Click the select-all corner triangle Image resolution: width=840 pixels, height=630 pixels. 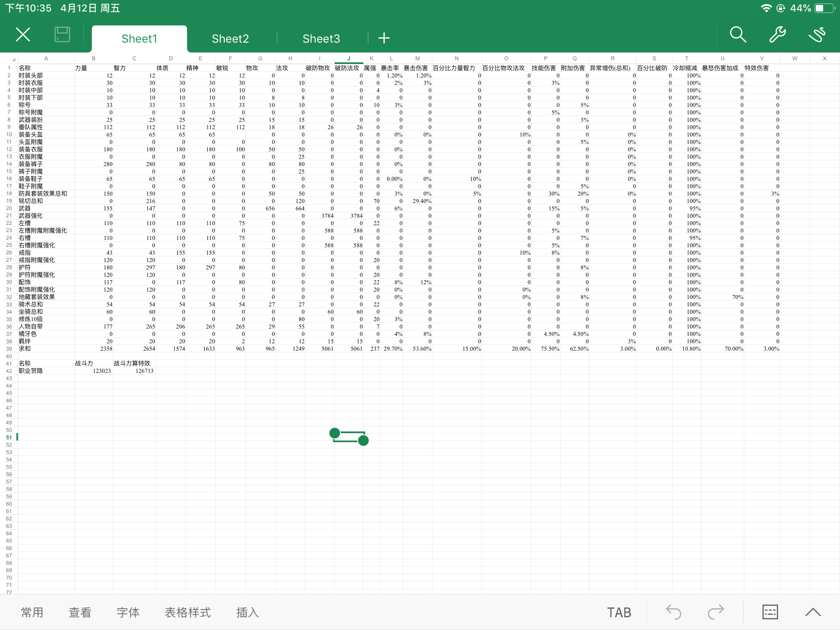click(13, 59)
